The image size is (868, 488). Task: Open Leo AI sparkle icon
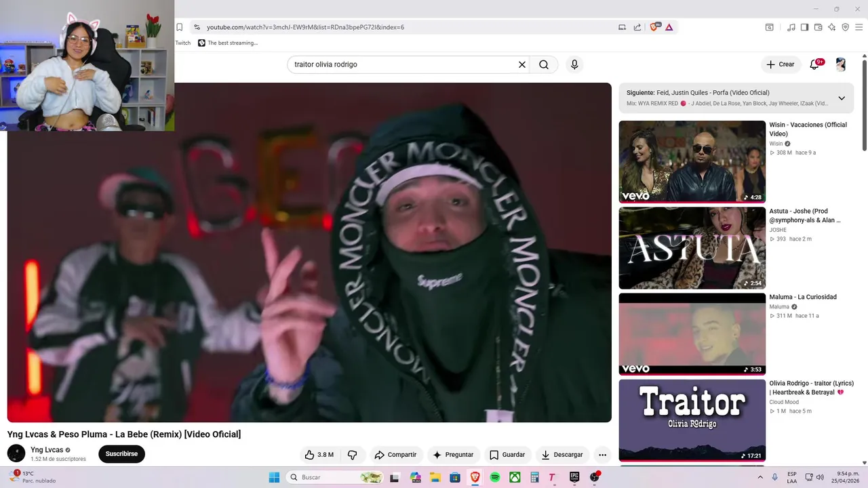click(x=831, y=27)
